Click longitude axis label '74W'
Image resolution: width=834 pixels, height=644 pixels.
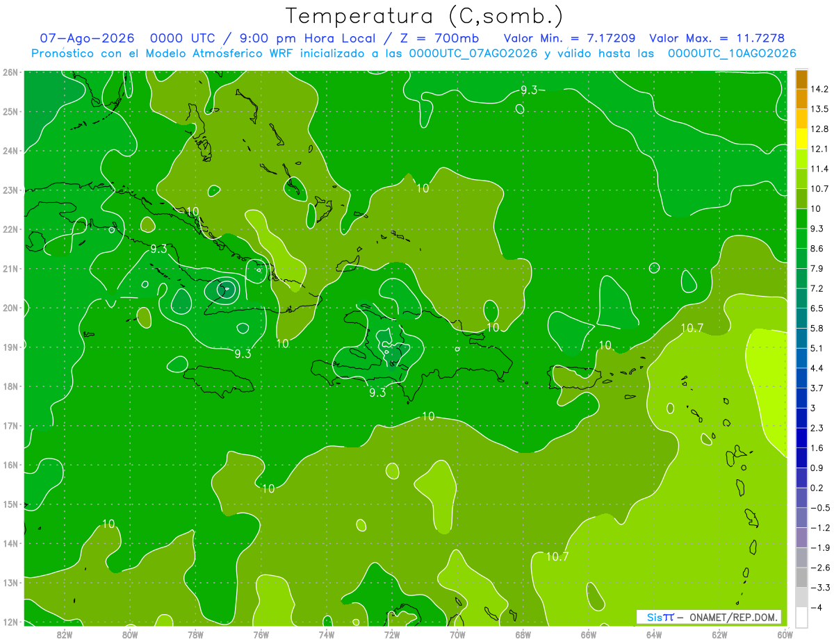327,634
